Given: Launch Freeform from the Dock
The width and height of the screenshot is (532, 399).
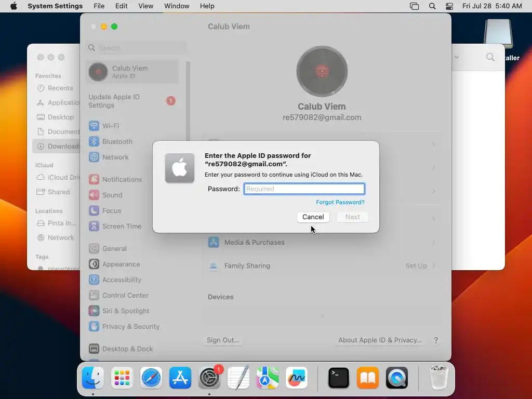Looking at the screenshot, I should (x=297, y=378).
